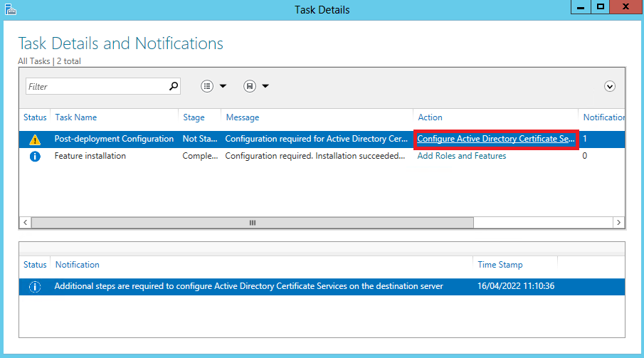Click 'Comple...' stage cell
Screen dimensions: 644x358
[x=200, y=156]
